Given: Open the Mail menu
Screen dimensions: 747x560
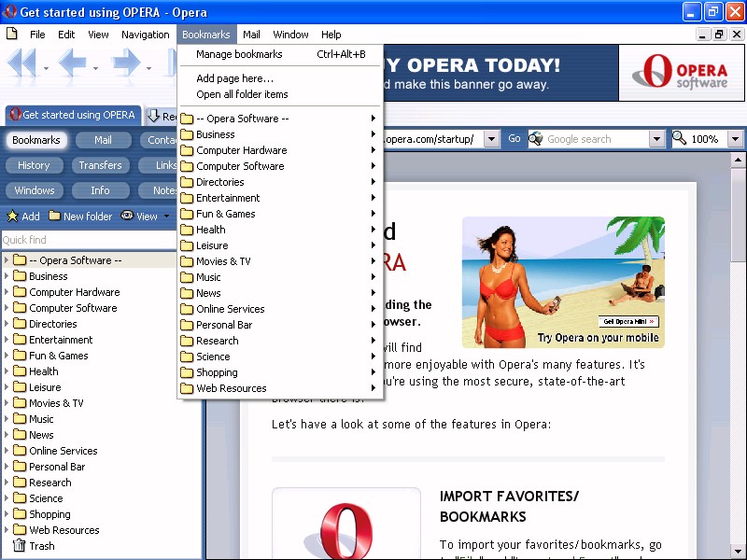Looking at the screenshot, I should tap(251, 35).
